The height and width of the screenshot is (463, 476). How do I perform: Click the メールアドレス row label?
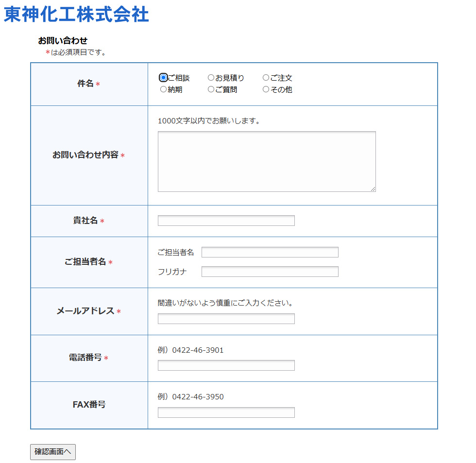pyautogui.click(x=85, y=311)
